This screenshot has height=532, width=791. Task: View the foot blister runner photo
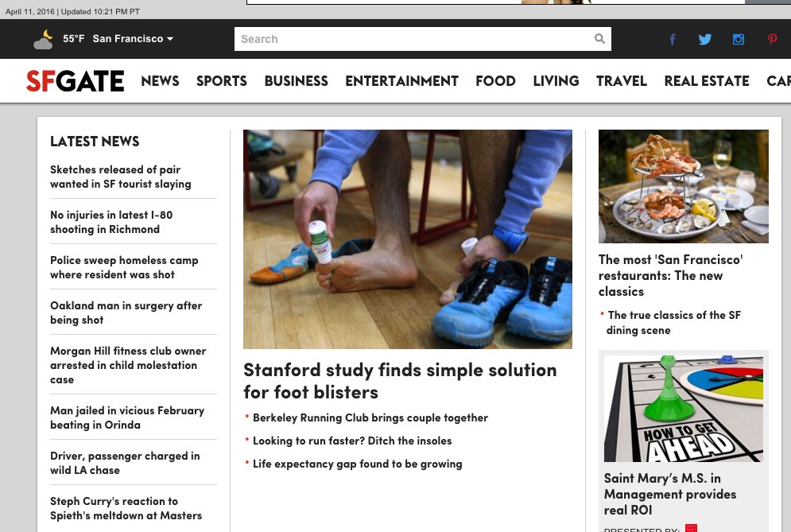[x=408, y=239]
